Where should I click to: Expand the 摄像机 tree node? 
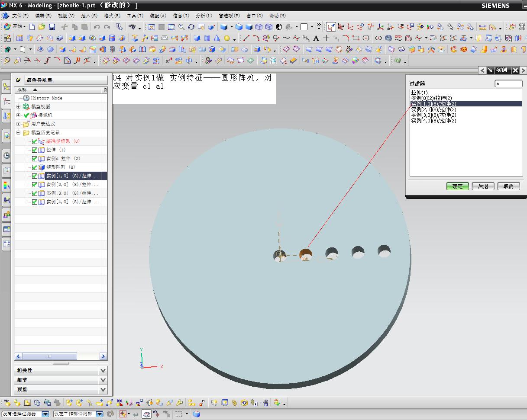pos(19,115)
